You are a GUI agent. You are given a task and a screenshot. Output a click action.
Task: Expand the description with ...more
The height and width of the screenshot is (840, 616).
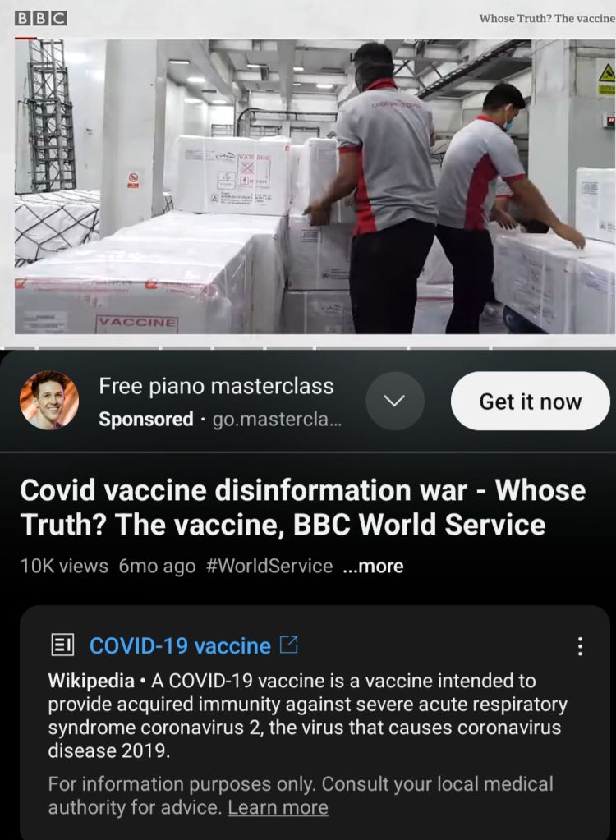(373, 566)
